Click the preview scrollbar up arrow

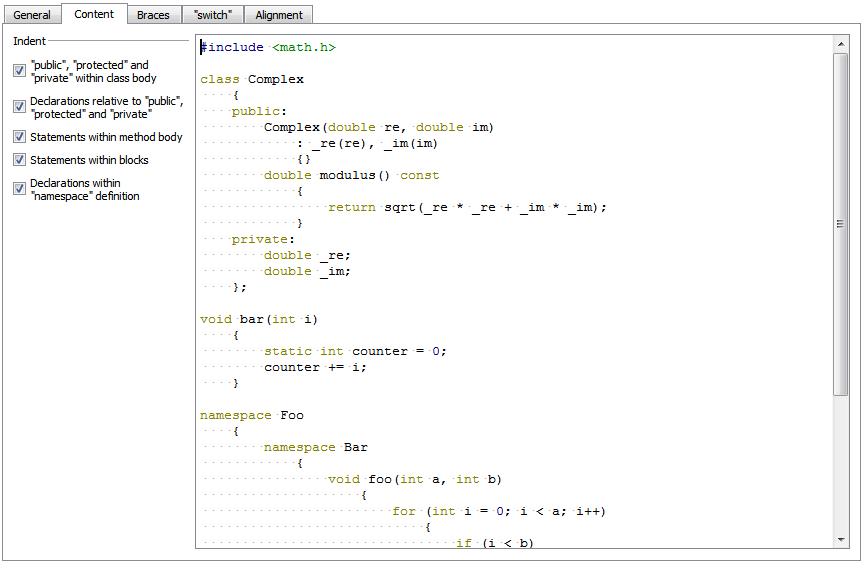point(841,43)
